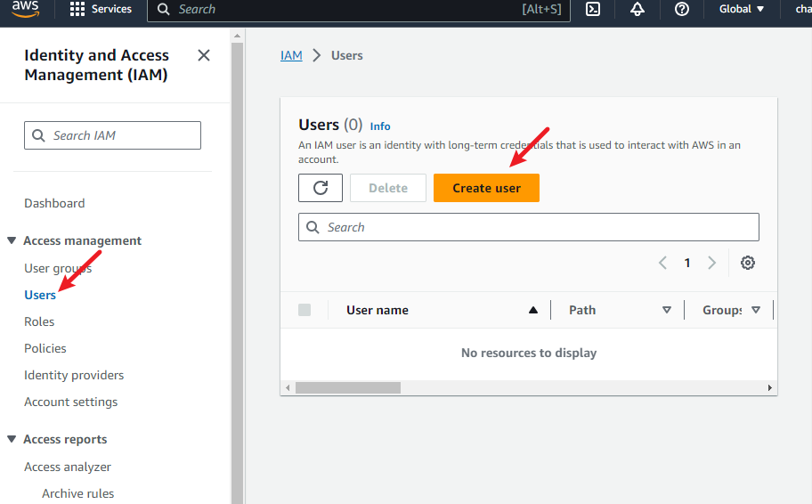Open Roles in the sidebar
The width and height of the screenshot is (812, 504).
[39, 321]
